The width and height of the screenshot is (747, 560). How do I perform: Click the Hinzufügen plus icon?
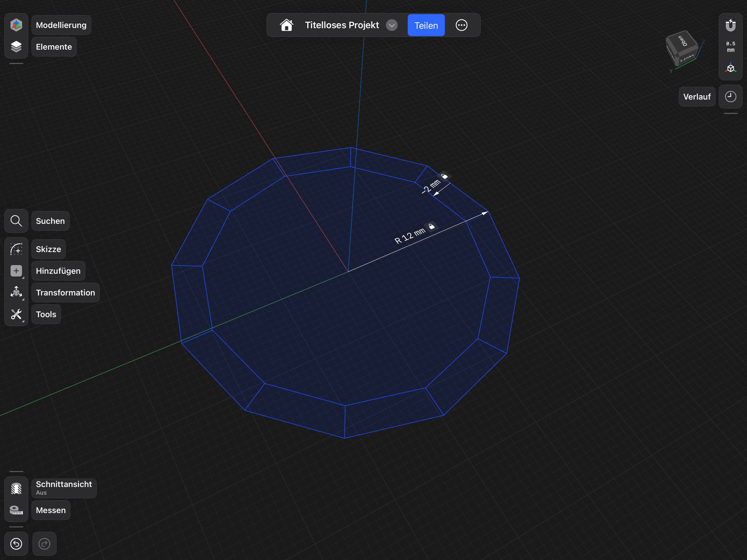click(x=16, y=271)
